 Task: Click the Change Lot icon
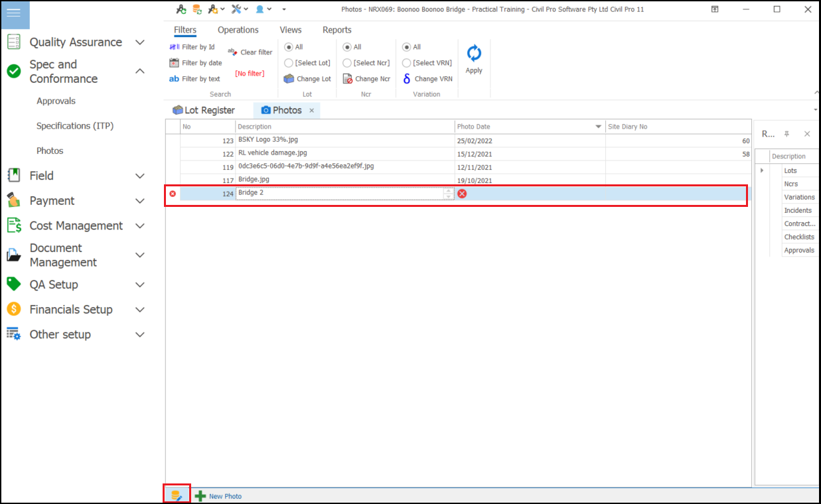coord(289,79)
